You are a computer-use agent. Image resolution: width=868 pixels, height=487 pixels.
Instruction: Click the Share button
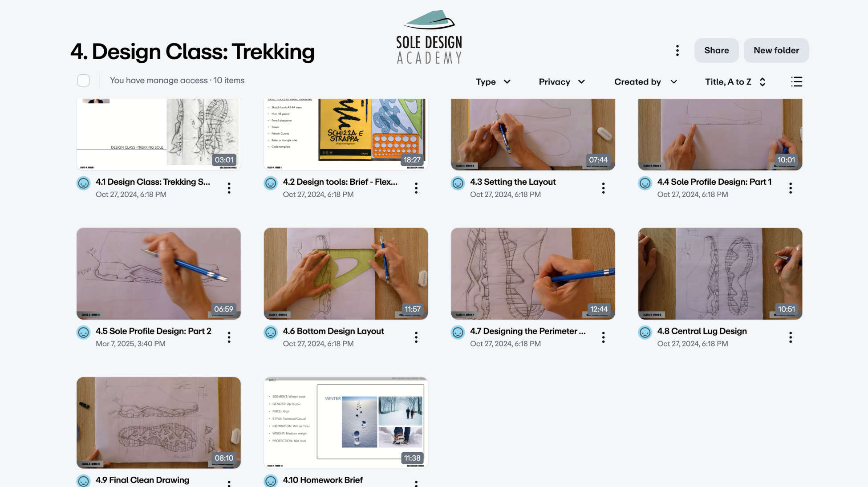click(716, 50)
